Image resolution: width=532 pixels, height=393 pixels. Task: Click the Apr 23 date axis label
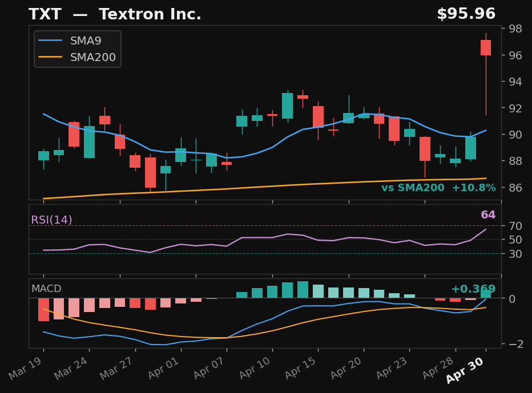pos(392,368)
